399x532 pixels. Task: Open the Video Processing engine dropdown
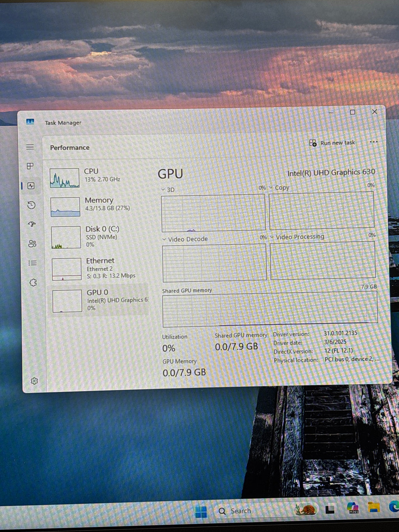pos(272,237)
